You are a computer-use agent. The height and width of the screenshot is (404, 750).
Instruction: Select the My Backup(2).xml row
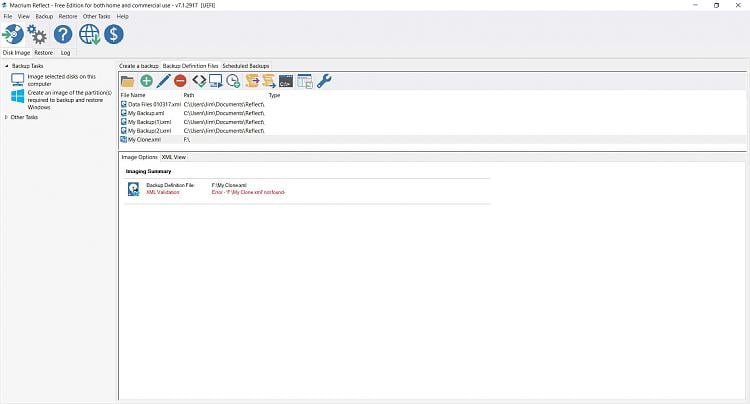tap(433, 131)
